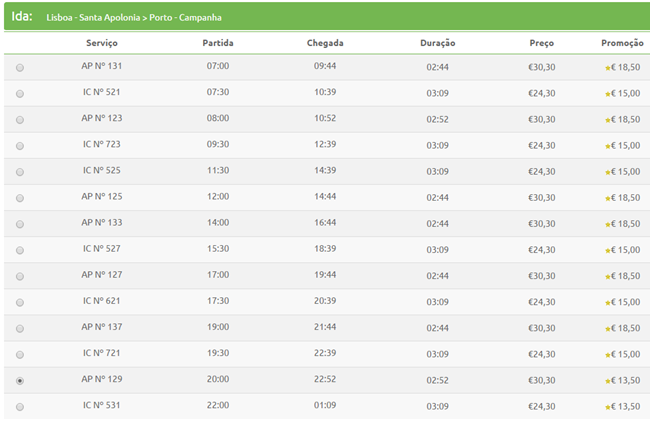The height and width of the screenshot is (422, 650).
Task: Choose the AP Nº 127 radio button
Action: (19, 276)
